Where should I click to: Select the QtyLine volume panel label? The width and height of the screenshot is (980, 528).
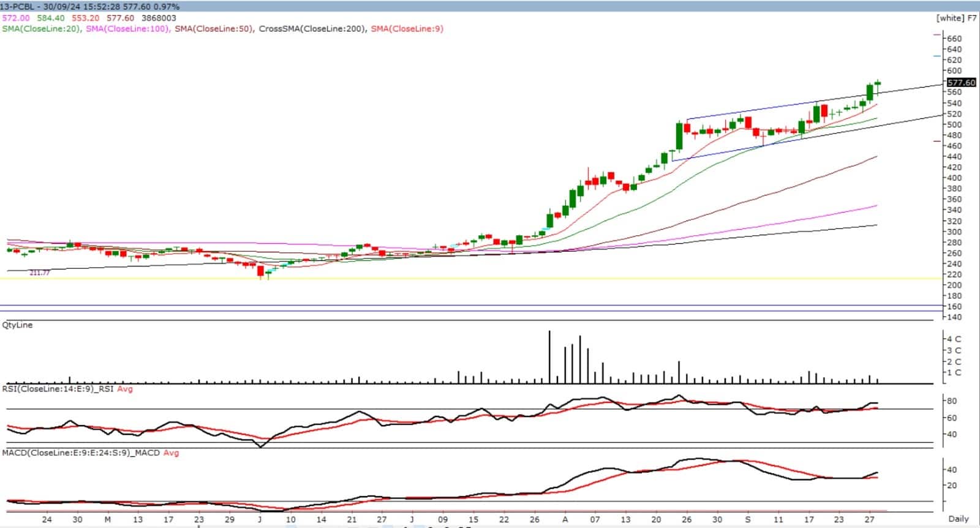[17, 325]
